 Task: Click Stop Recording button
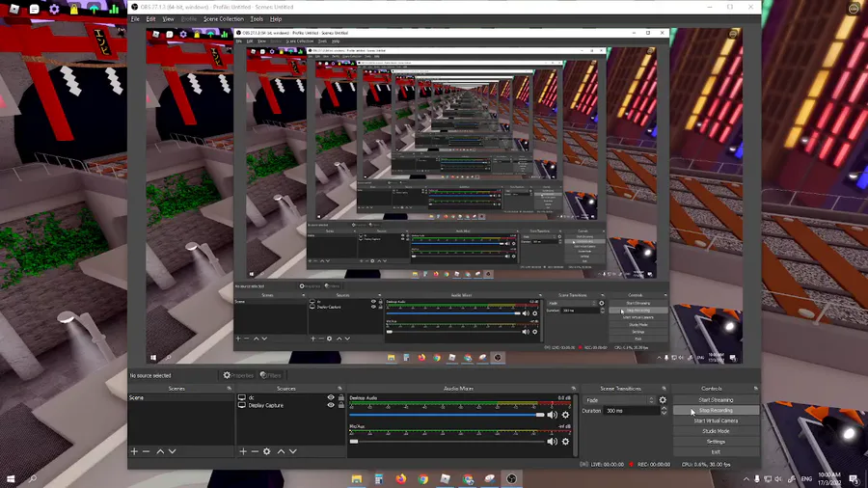pos(716,410)
